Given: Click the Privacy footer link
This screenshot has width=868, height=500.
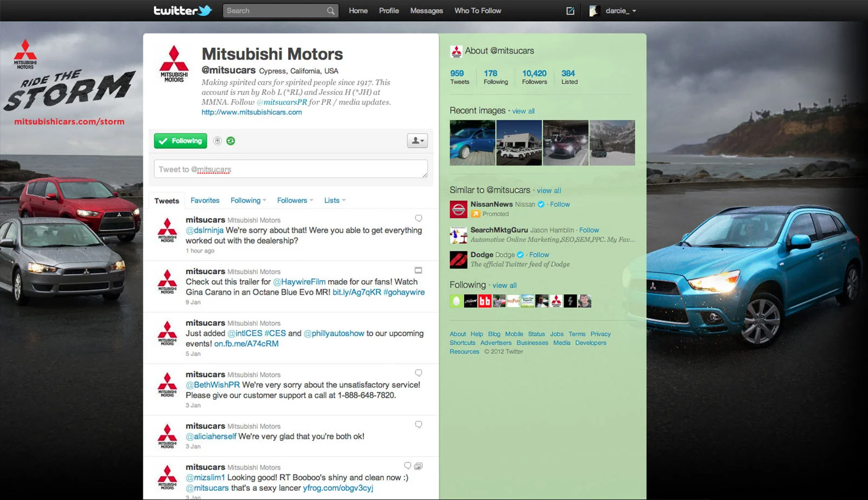Looking at the screenshot, I should [601, 334].
